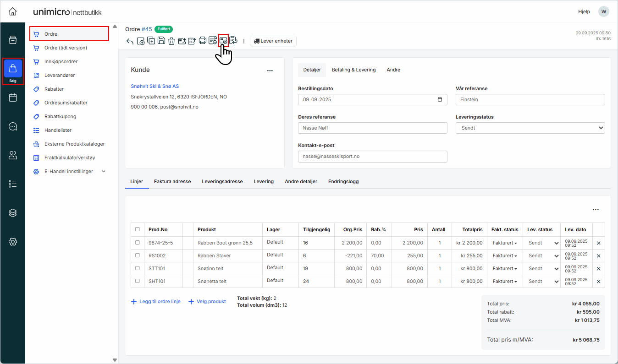This screenshot has height=364, width=618.
Task: Tick the checkbox for Snøtinn telt
Action: point(138,268)
